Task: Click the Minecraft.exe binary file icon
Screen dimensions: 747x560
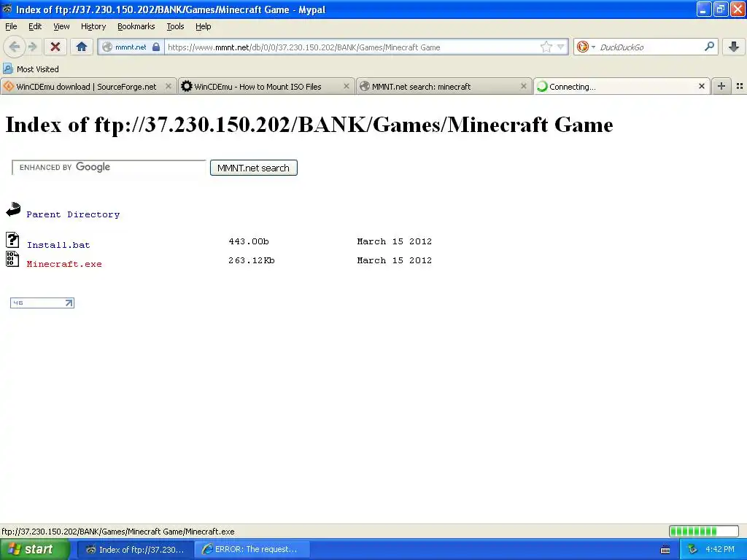Action: point(12,259)
